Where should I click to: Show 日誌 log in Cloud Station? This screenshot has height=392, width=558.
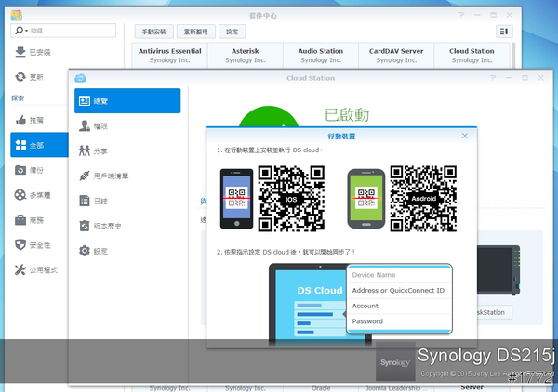pyautogui.click(x=127, y=201)
